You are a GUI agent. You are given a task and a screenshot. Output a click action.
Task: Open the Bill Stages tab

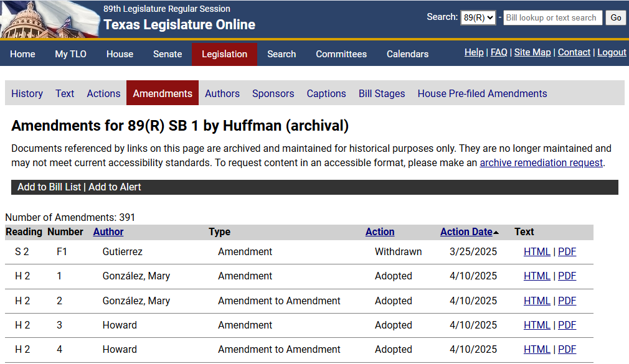(381, 93)
